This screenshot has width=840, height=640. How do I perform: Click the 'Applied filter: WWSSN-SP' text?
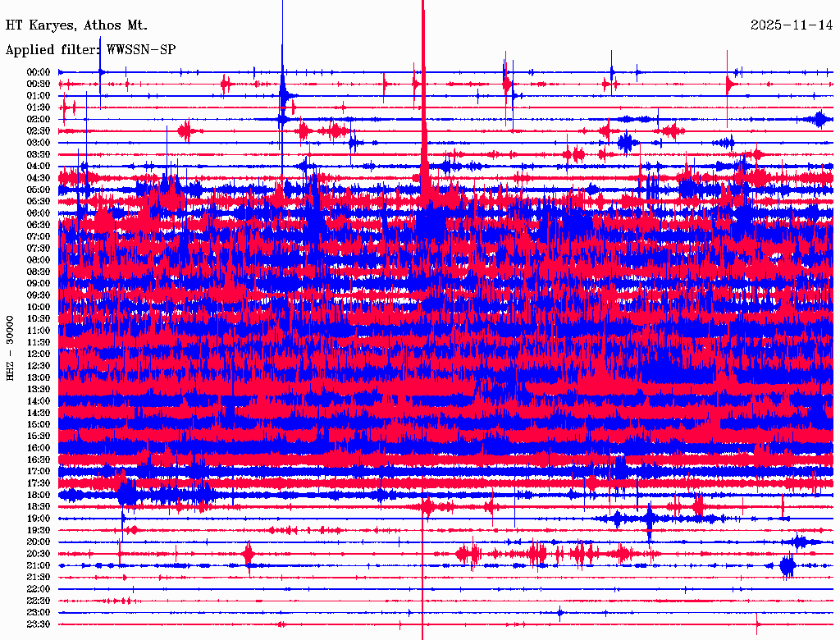click(x=90, y=50)
